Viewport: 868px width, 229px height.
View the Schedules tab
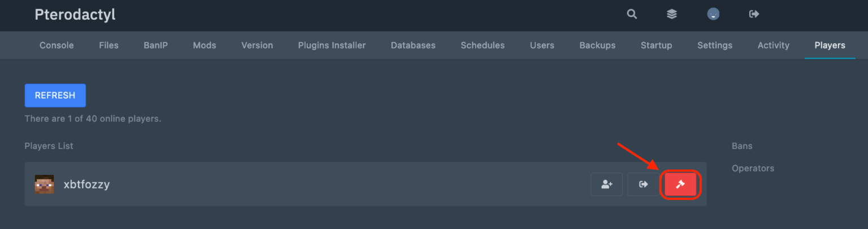[x=483, y=45]
